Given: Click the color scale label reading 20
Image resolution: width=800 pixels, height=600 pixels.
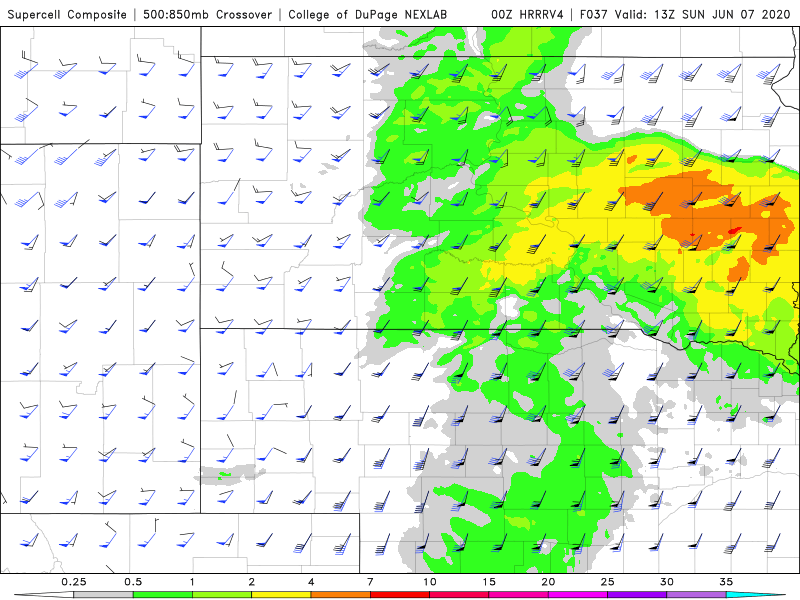Looking at the screenshot, I should (x=548, y=582).
